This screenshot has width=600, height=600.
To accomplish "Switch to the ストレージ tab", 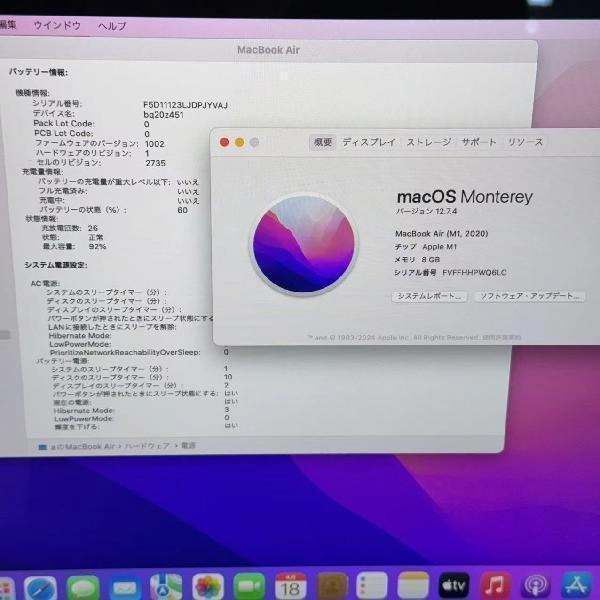I will [429, 142].
